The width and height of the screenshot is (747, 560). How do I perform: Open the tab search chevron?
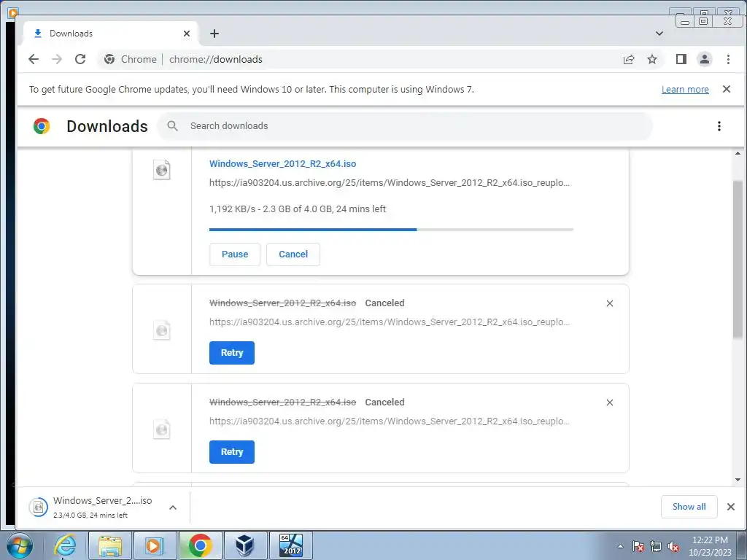[659, 34]
